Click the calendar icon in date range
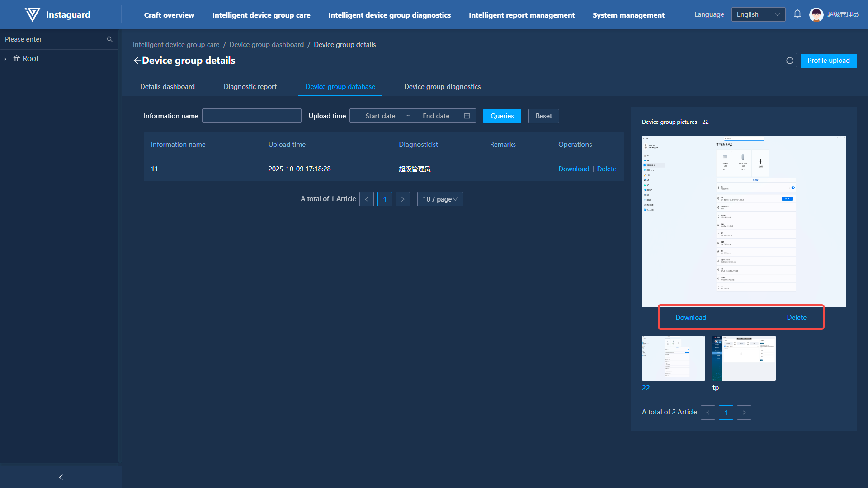The image size is (868, 488). 467,116
